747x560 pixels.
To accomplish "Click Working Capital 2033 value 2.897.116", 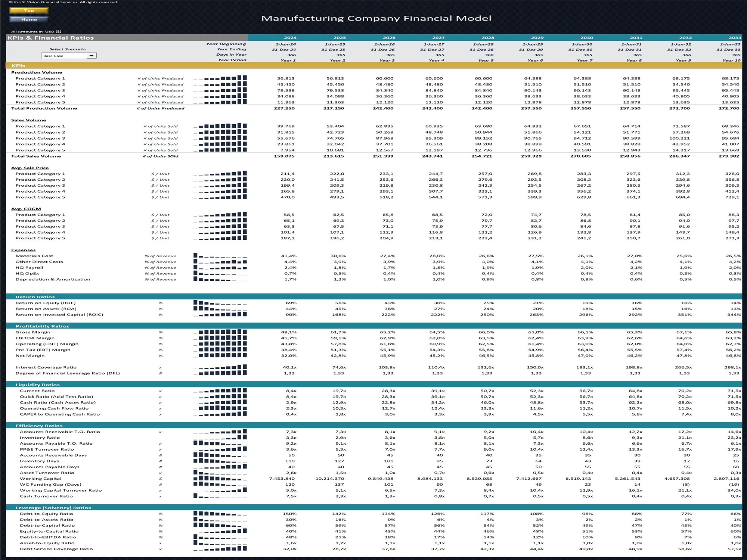I will 726,479.
